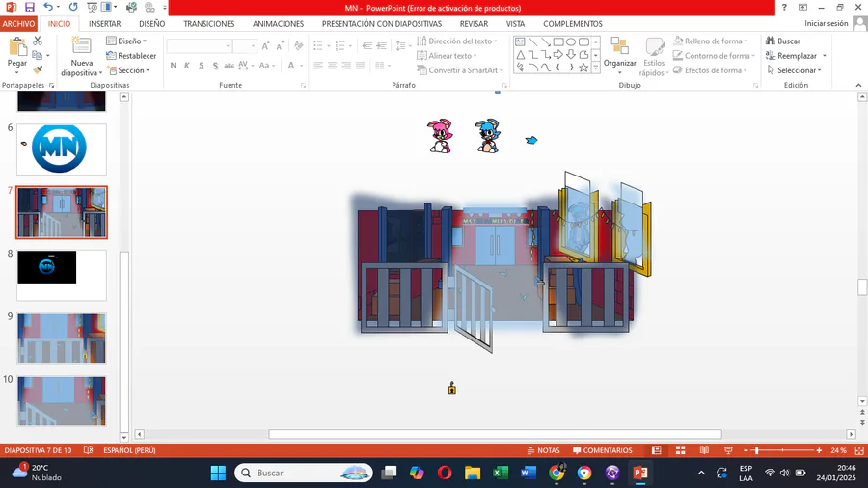Viewport: 868px width, 488px height.
Task: Select slide 6 thumbnail with MN logo
Action: click(62, 149)
